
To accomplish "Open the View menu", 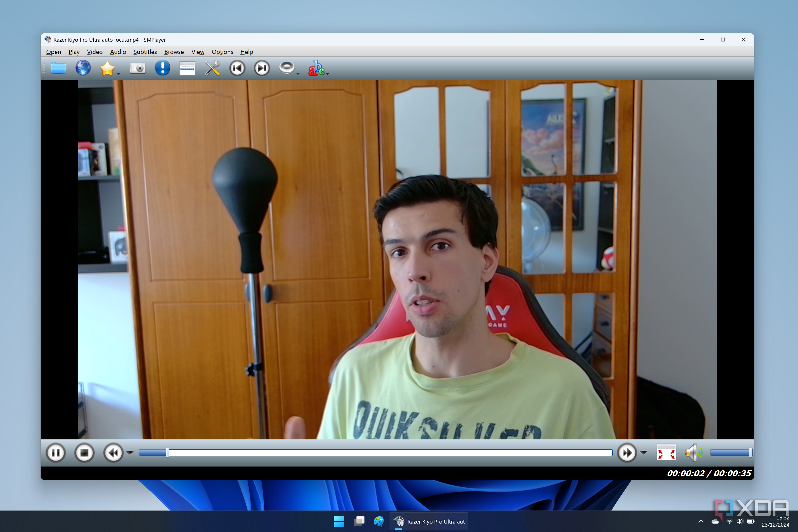I will tap(198, 52).
